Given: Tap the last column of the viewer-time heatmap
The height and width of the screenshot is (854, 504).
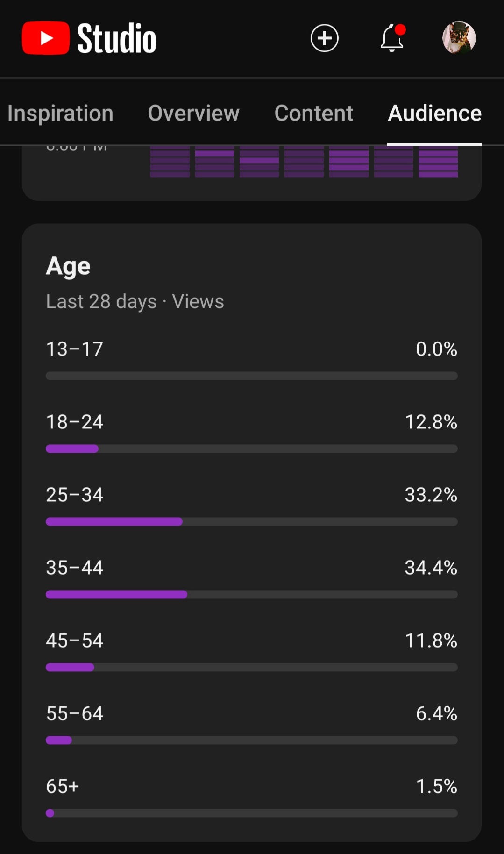Looking at the screenshot, I should tap(438, 162).
